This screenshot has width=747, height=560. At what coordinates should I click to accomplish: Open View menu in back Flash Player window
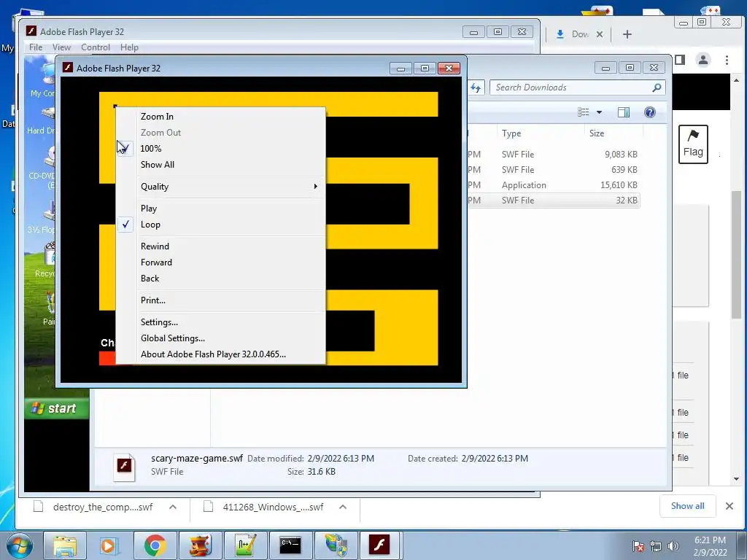(x=61, y=47)
